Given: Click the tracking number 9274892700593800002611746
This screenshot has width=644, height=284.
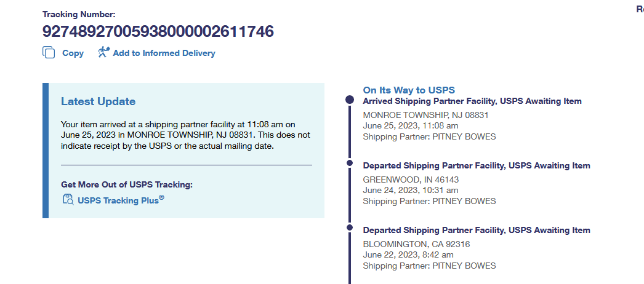Looking at the screenshot, I should tap(158, 31).
